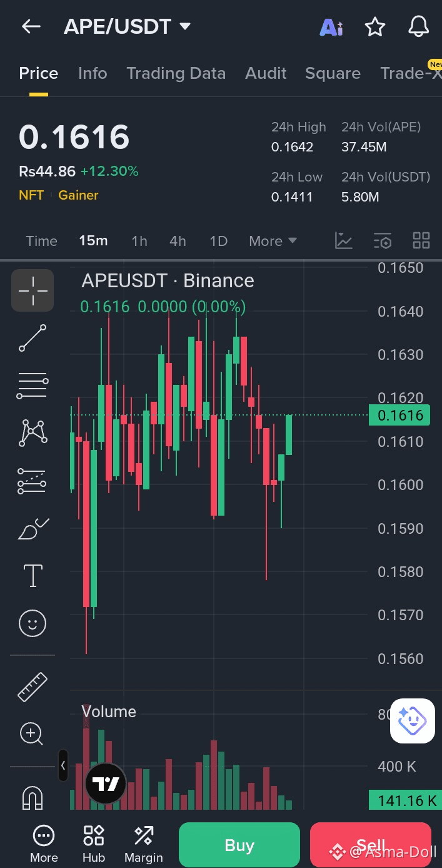
Task: Select the forecast projection tool
Action: 33,481
